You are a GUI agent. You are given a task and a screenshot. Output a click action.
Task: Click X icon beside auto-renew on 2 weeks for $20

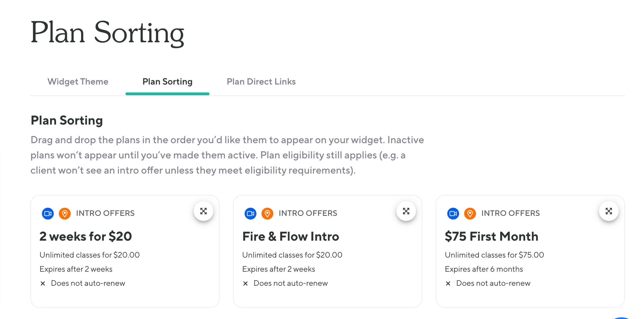(x=43, y=283)
